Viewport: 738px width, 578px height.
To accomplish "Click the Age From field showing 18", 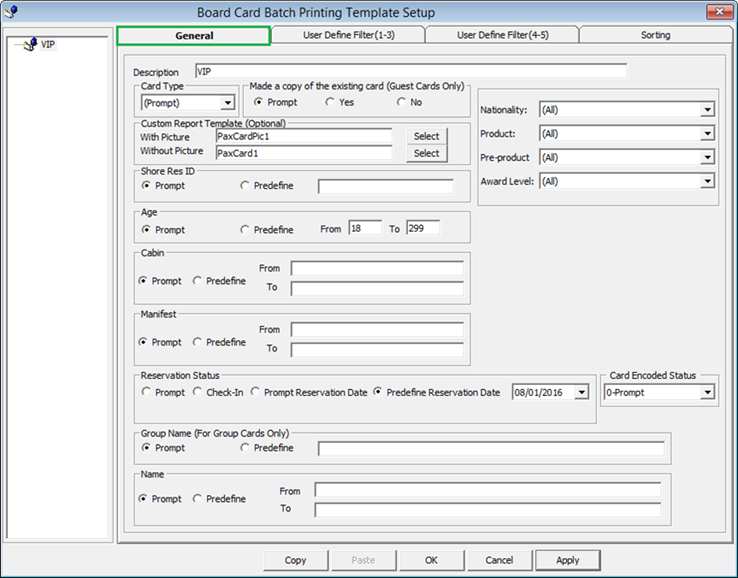I will tap(365, 228).
